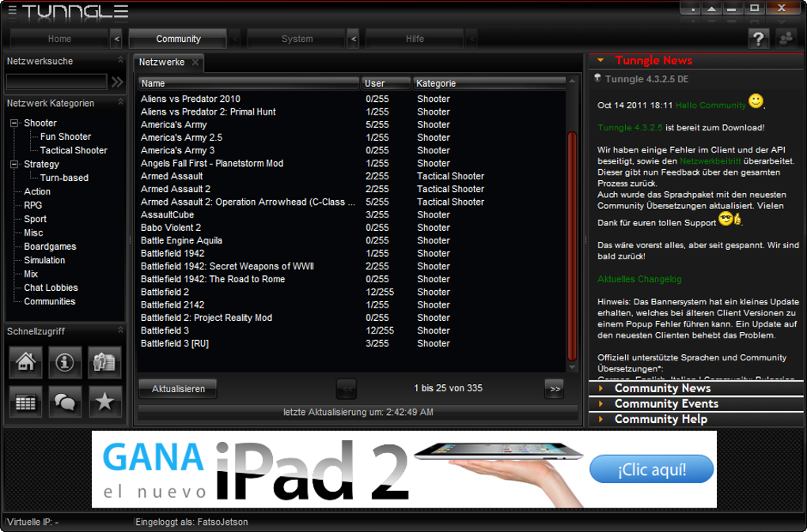Select Fun Shooter category
The height and width of the screenshot is (532, 807).
pos(66,137)
